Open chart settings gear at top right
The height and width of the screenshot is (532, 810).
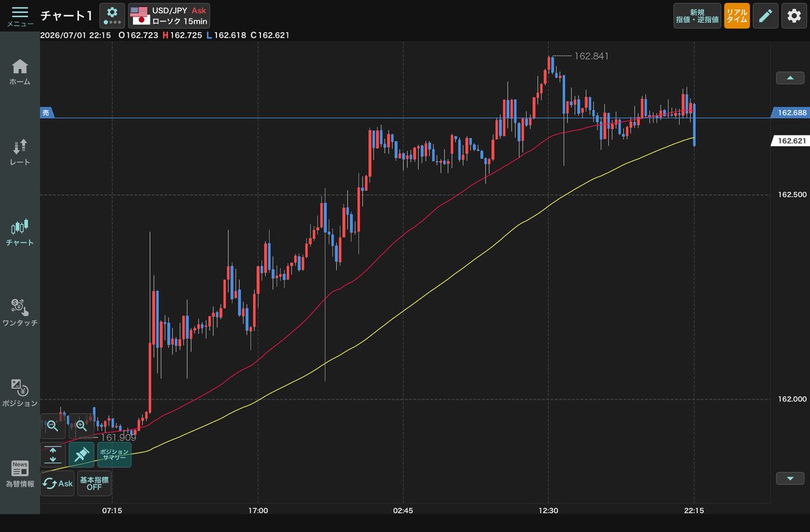[794, 16]
